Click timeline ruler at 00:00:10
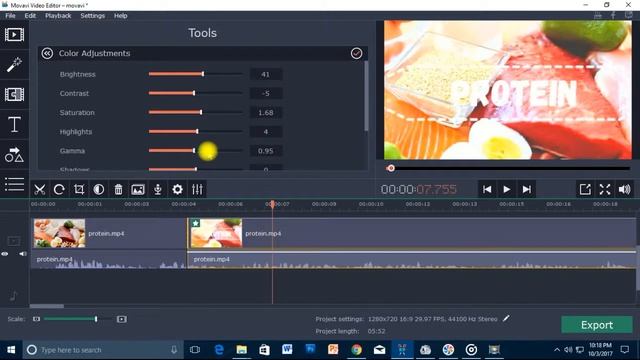Screen dimensions: 640x360 click(371, 204)
